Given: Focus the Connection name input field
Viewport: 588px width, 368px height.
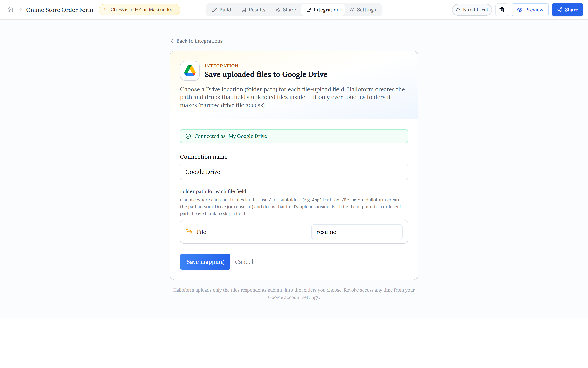Looking at the screenshot, I should 294,172.
